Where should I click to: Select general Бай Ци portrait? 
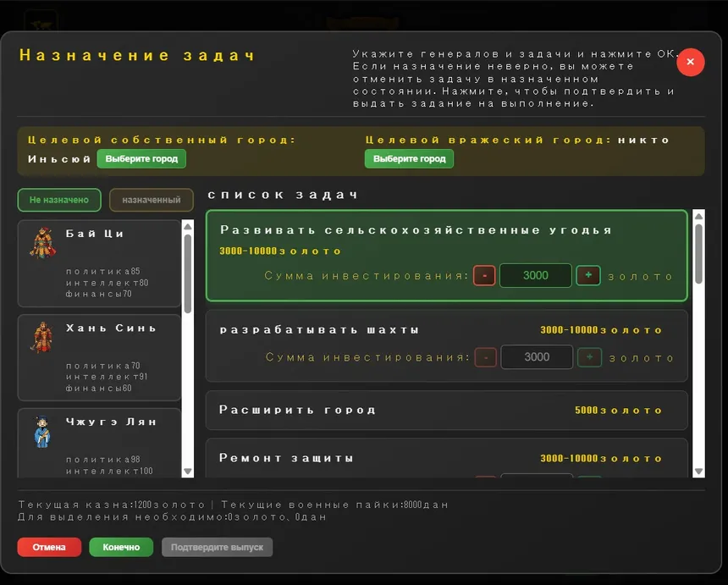point(42,243)
